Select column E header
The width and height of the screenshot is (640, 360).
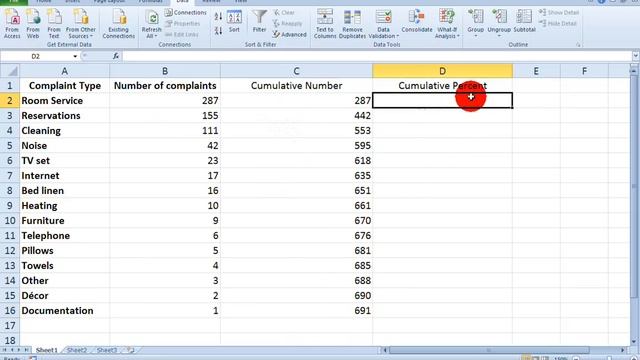(x=536, y=71)
